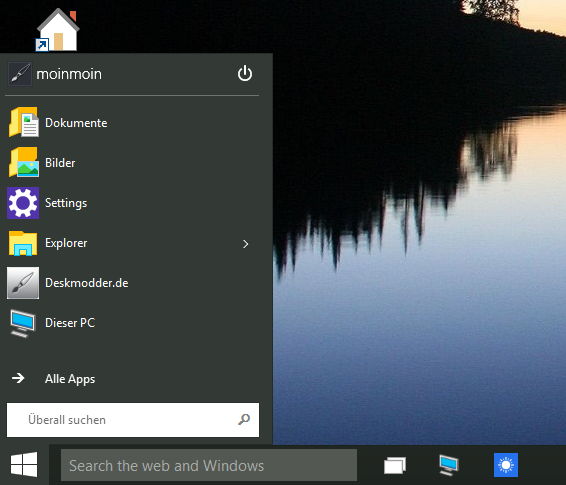Click the Windows Start logo

coord(24,465)
